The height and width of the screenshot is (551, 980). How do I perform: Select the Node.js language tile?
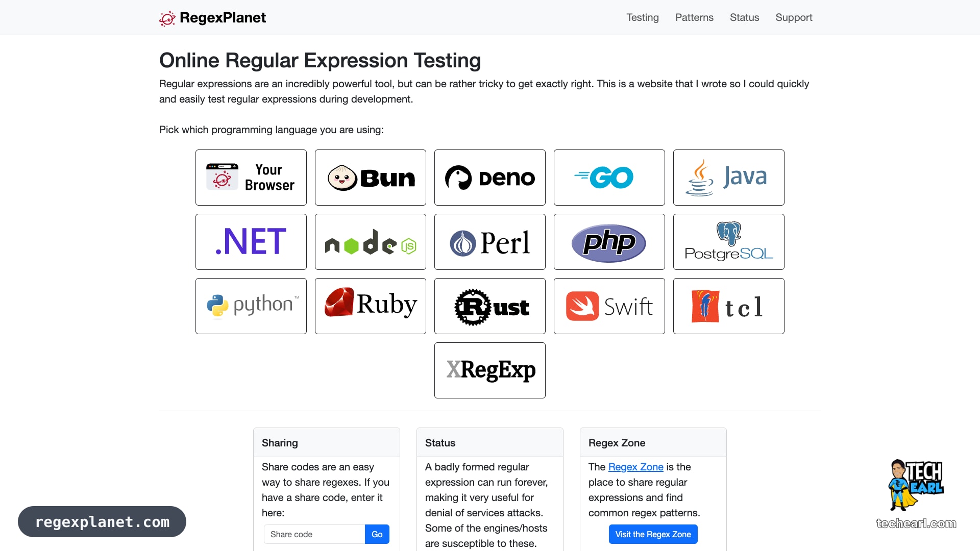coord(371,242)
